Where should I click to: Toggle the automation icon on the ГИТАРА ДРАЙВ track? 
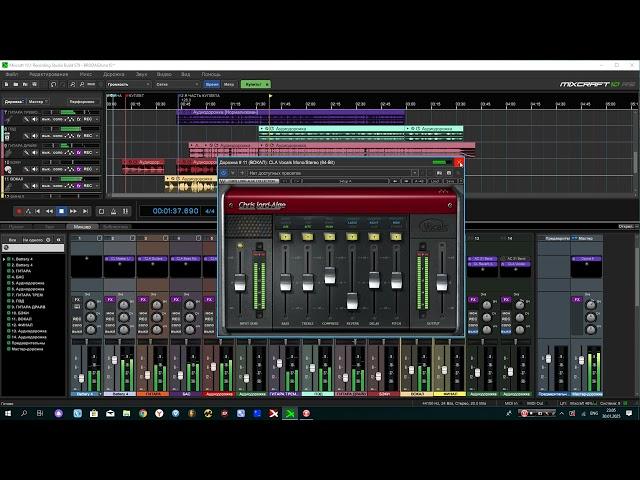[x=70, y=152]
